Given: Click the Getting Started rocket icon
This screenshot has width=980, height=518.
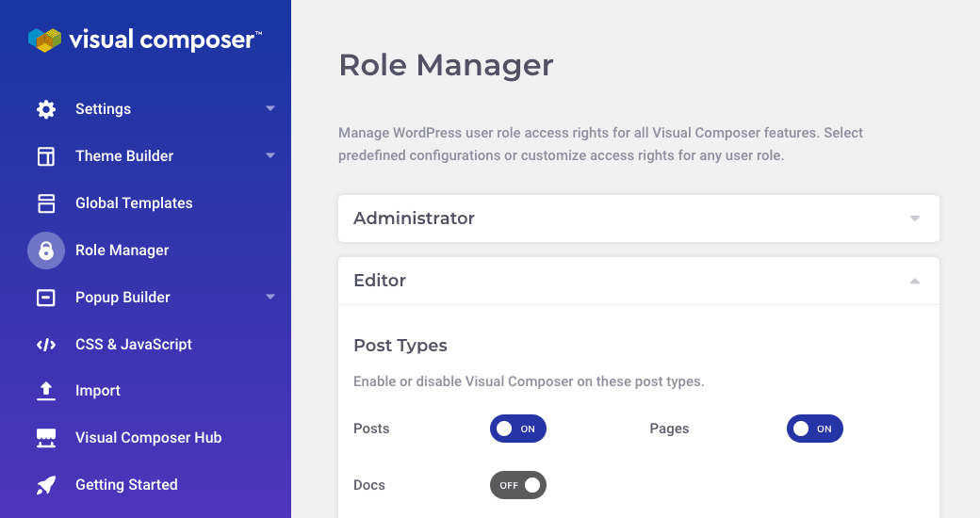Looking at the screenshot, I should (45, 485).
